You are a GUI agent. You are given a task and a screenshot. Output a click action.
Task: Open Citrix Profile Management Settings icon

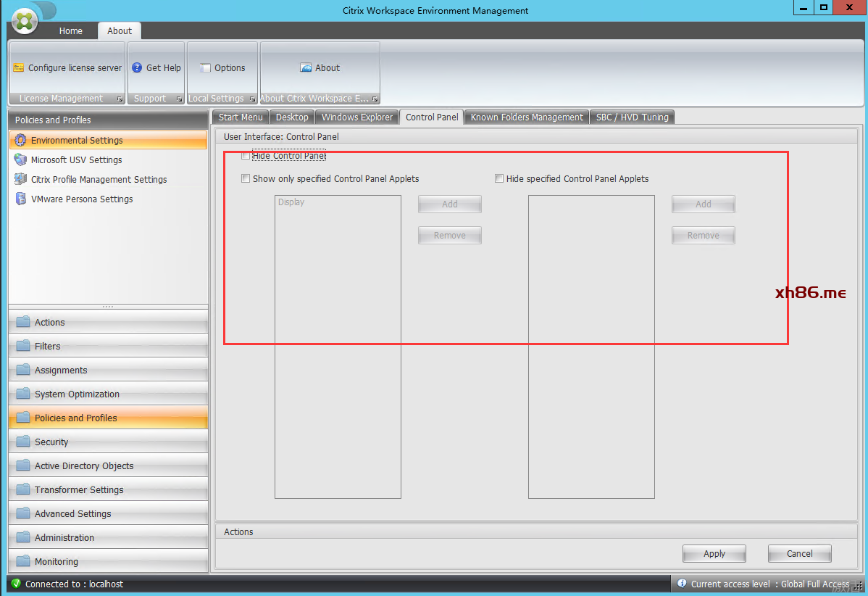coord(20,180)
